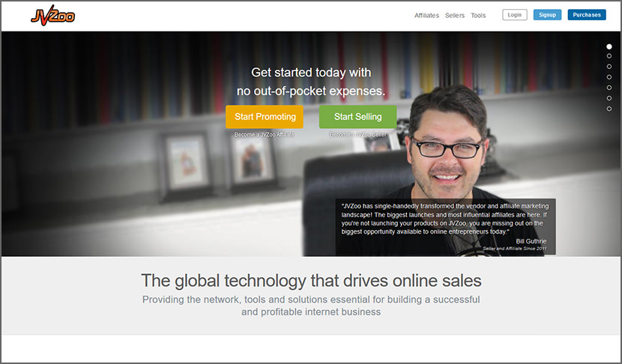Screen dimensions: 622x364
Task: Open the Sellers menu item
Action: point(454,15)
